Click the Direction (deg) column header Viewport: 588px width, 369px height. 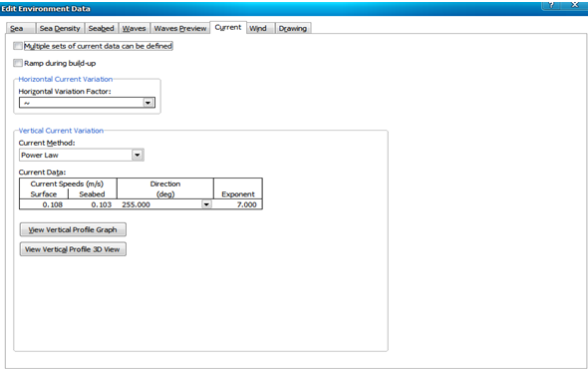coord(165,188)
